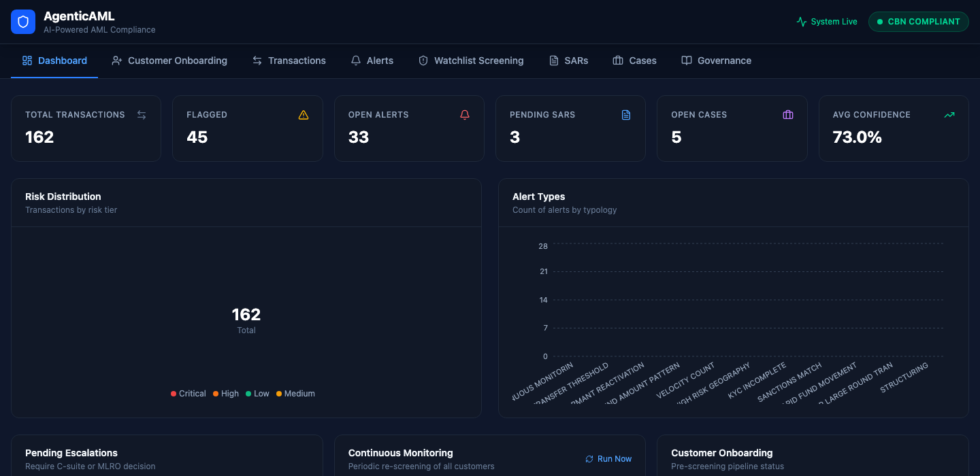
Task: Click the Run Now button
Action: (608, 459)
